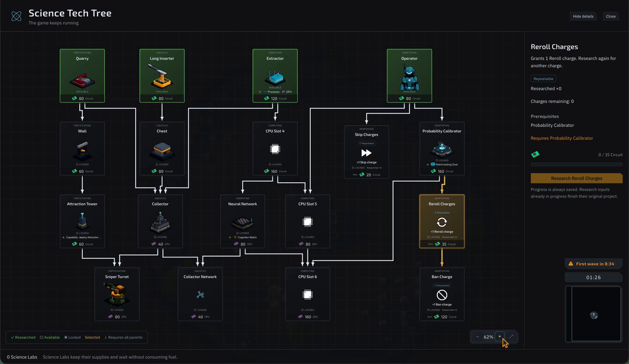The width and height of the screenshot is (629, 364).
Task: Click the First wave in 8:34 warning
Action: [594, 264]
